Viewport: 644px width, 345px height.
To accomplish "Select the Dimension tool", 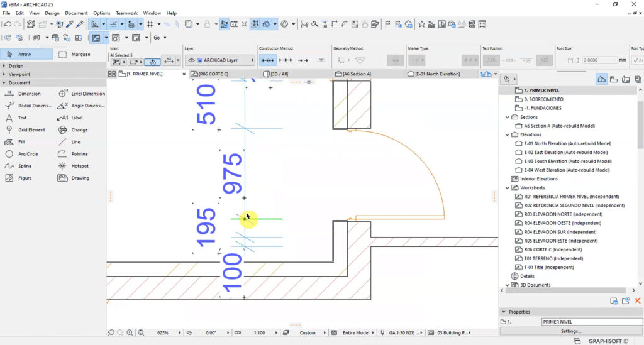I will 23,94.
